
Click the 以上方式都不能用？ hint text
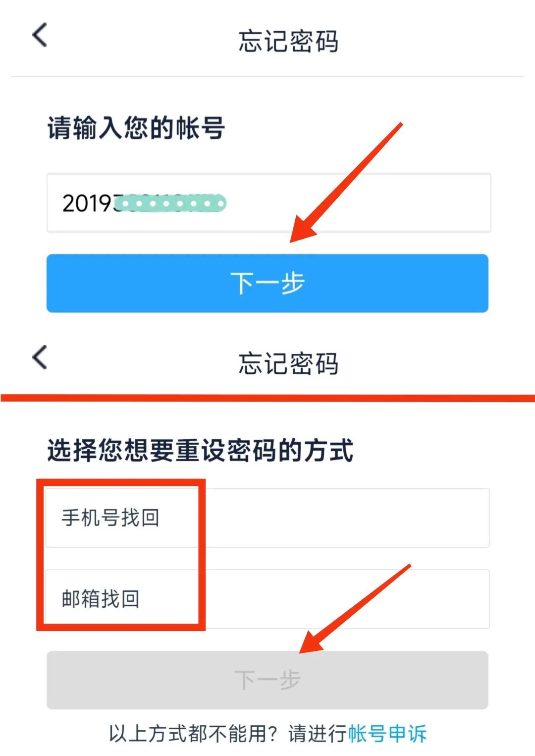click(x=193, y=734)
